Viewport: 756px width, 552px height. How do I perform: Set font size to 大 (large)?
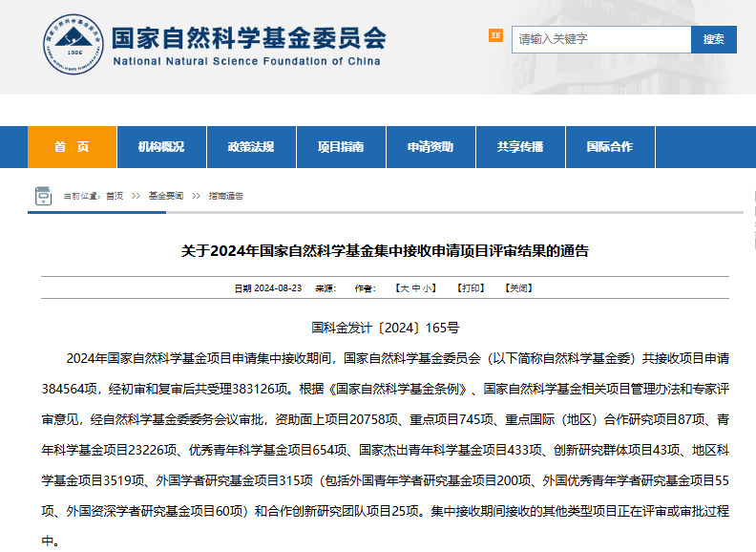405,287
